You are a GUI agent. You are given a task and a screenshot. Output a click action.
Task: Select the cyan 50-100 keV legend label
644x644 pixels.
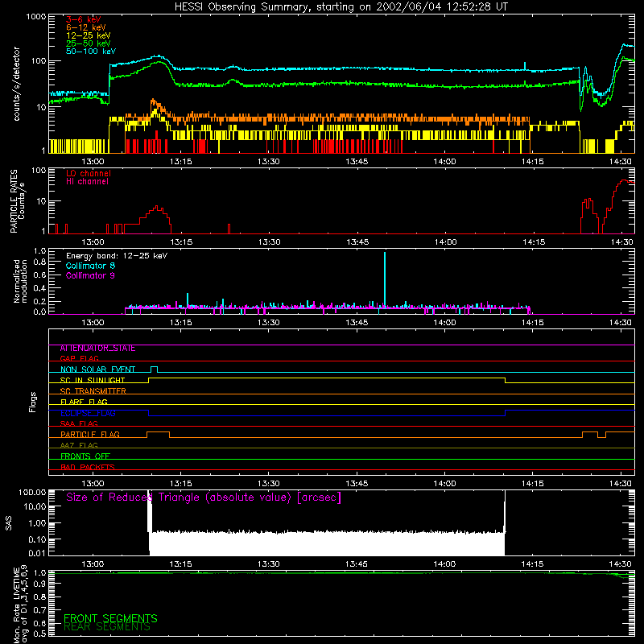pyautogui.click(x=91, y=52)
